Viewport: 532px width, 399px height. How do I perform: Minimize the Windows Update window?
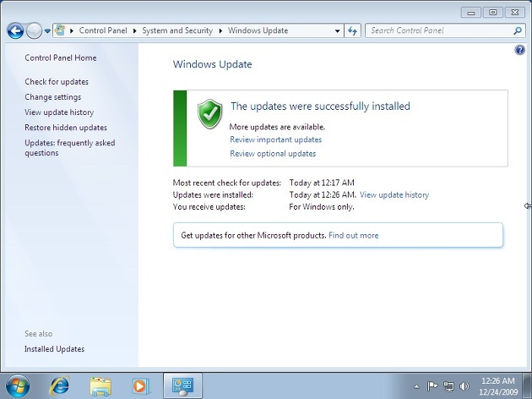click(x=471, y=13)
